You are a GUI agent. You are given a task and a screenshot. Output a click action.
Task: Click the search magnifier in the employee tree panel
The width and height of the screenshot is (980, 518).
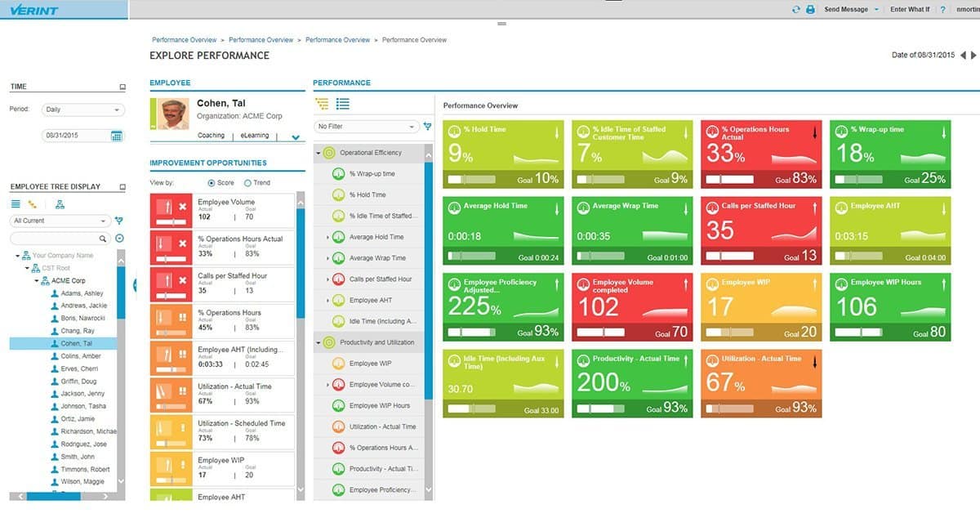click(102, 238)
